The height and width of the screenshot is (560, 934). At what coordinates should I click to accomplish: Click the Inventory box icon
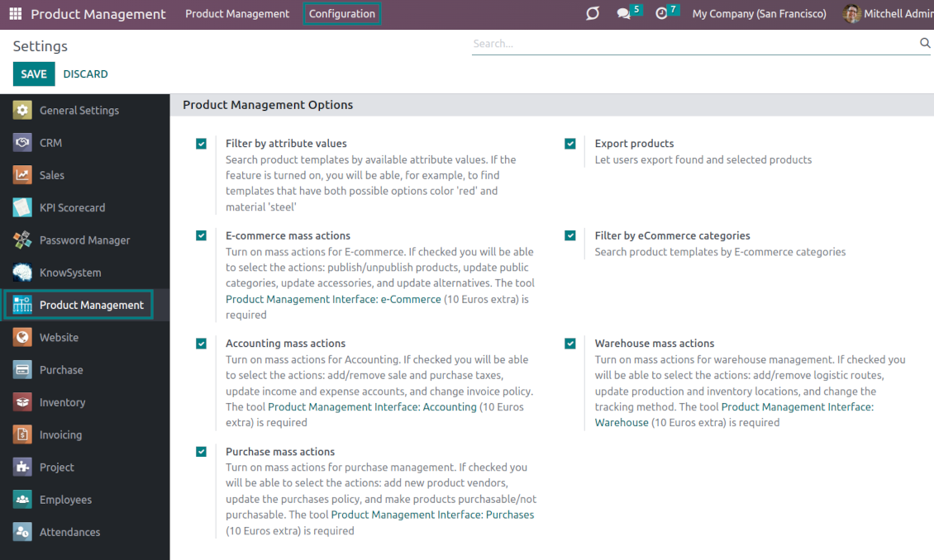(x=22, y=402)
